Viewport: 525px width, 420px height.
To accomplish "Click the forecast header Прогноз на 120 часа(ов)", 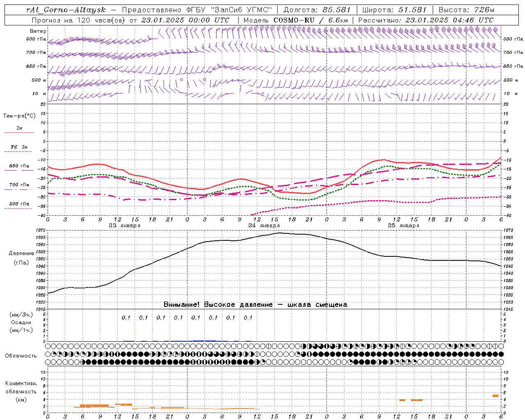I will tap(79, 20).
